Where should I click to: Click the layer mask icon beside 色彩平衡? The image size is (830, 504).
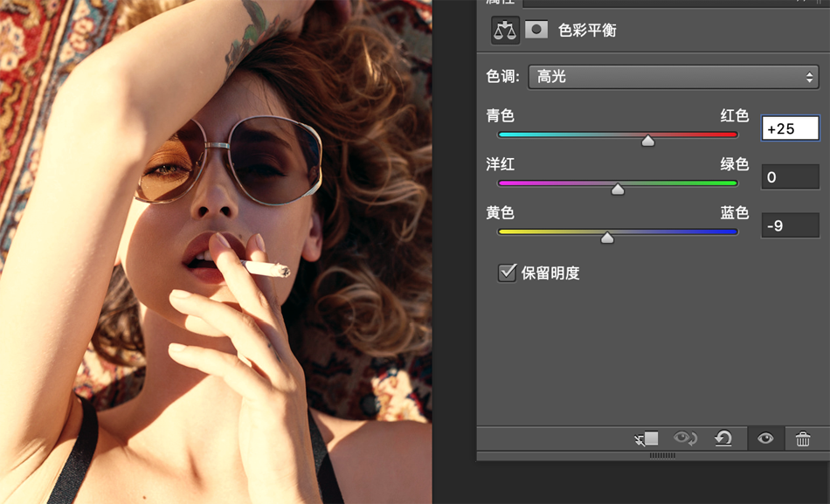(x=536, y=30)
